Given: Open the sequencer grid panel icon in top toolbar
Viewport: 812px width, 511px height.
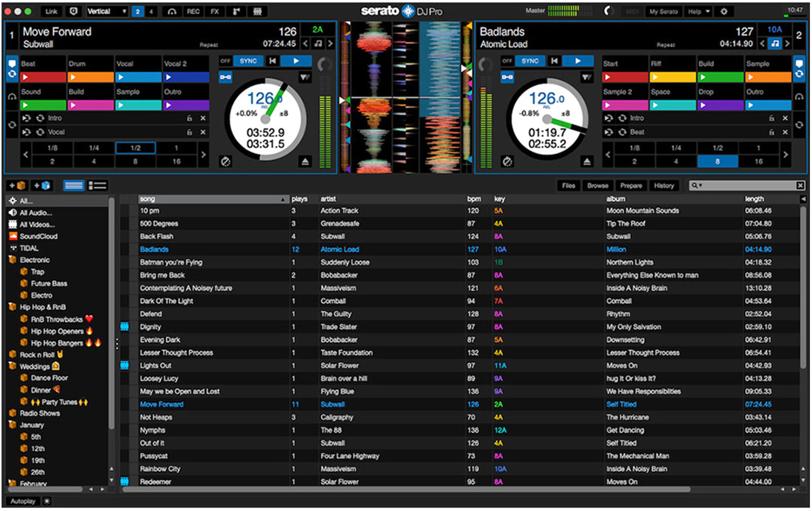Looking at the screenshot, I should click(x=257, y=11).
